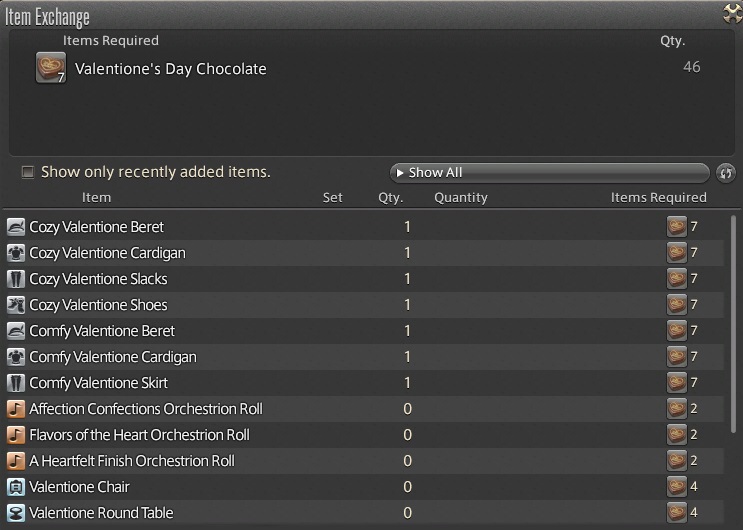Click the item list vertical scrollbar

734,320
